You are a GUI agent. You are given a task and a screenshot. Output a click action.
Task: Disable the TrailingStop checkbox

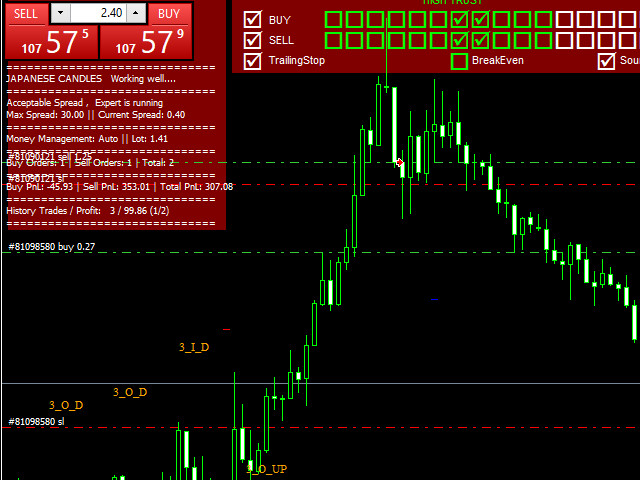click(x=252, y=61)
